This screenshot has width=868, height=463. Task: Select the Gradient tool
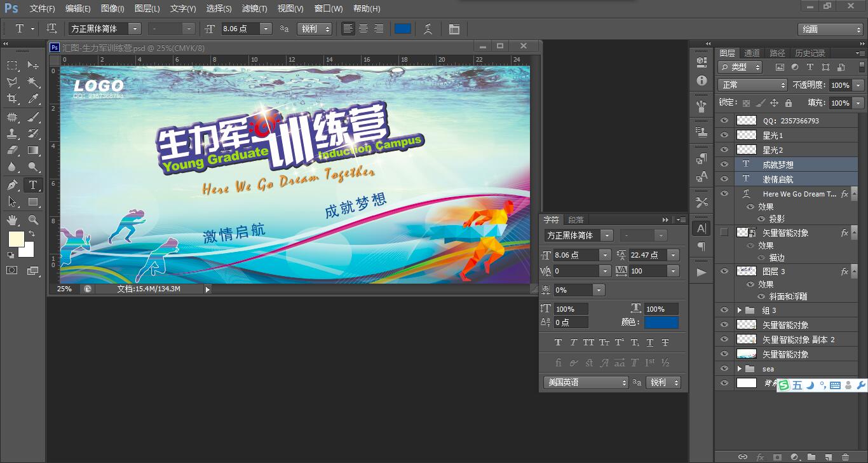33,151
